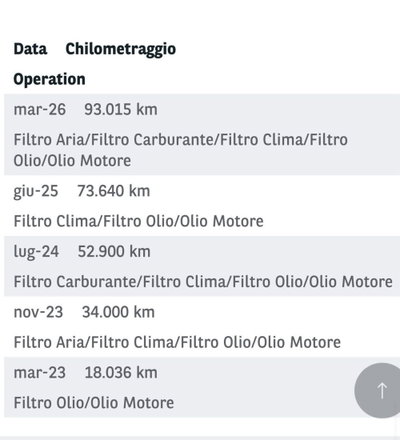Select the mar-26 date entry
The height and width of the screenshot is (440, 400).
coord(40,109)
